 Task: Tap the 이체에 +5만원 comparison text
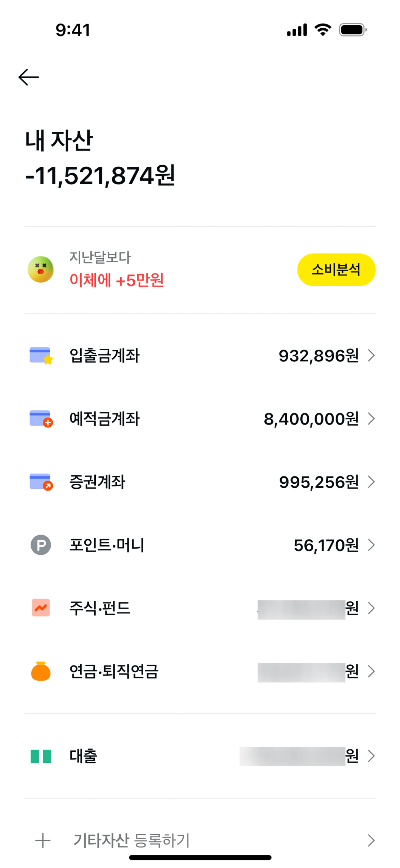coord(116,280)
